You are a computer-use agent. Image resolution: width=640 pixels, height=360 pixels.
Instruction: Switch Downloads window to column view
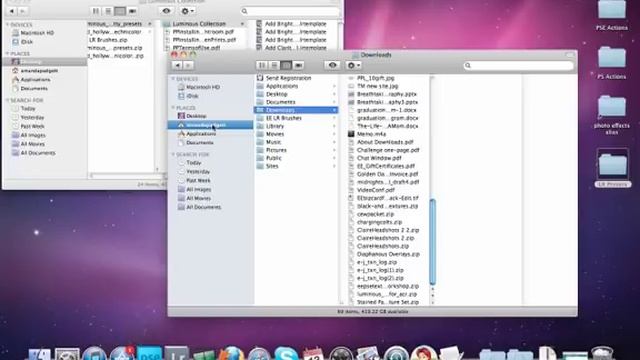tap(286, 65)
